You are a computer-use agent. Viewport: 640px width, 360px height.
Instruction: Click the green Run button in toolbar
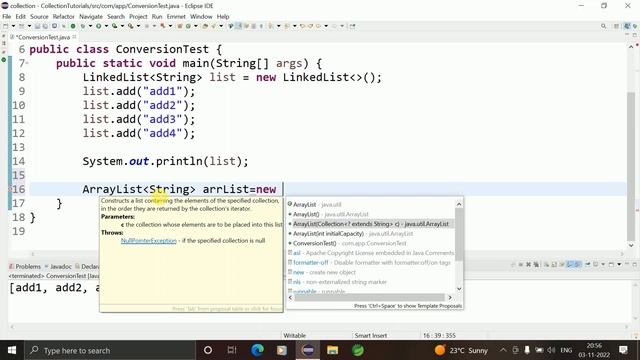coord(98,26)
